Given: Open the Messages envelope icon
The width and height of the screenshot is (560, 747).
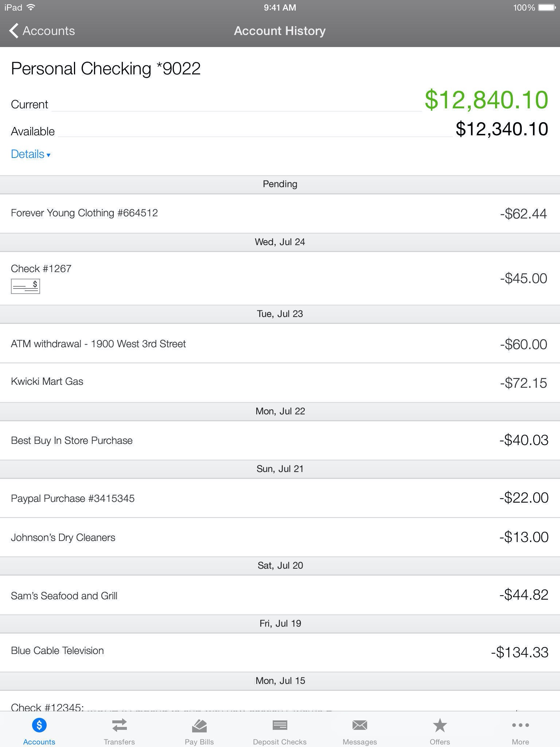Looking at the screenshot, I should tap(359, 725).
